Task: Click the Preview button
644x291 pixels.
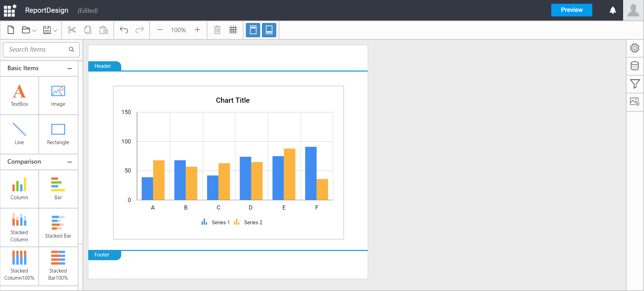Action: pyautogui.click(x=571, y=10)
